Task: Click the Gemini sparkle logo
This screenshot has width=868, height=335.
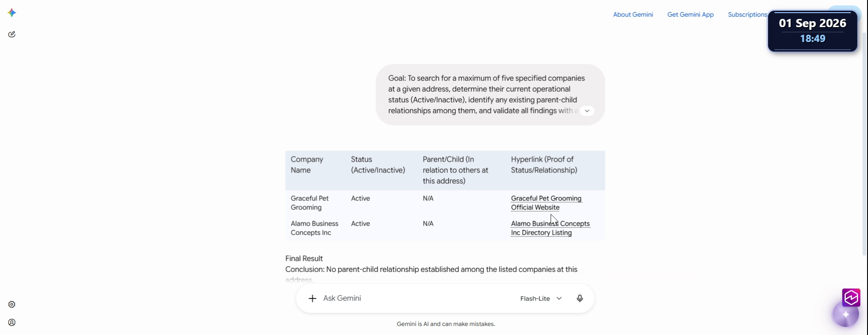Action: pos(12,13)
